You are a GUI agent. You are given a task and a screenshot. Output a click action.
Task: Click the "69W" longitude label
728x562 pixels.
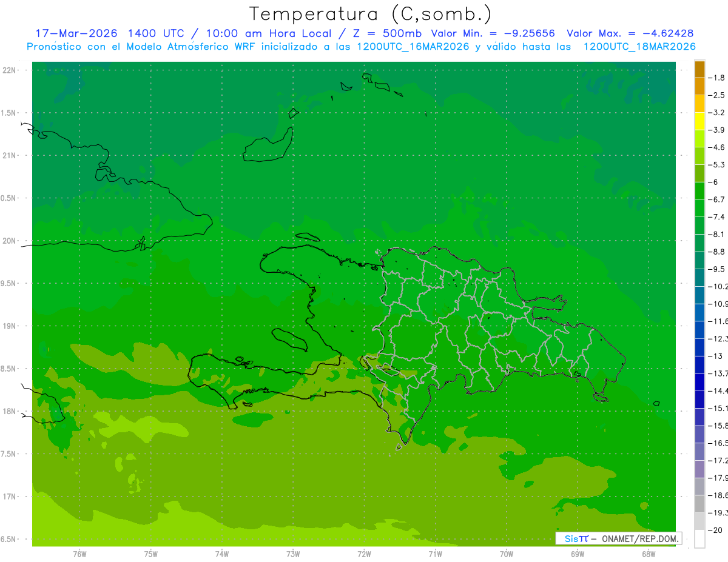[577, 554]
